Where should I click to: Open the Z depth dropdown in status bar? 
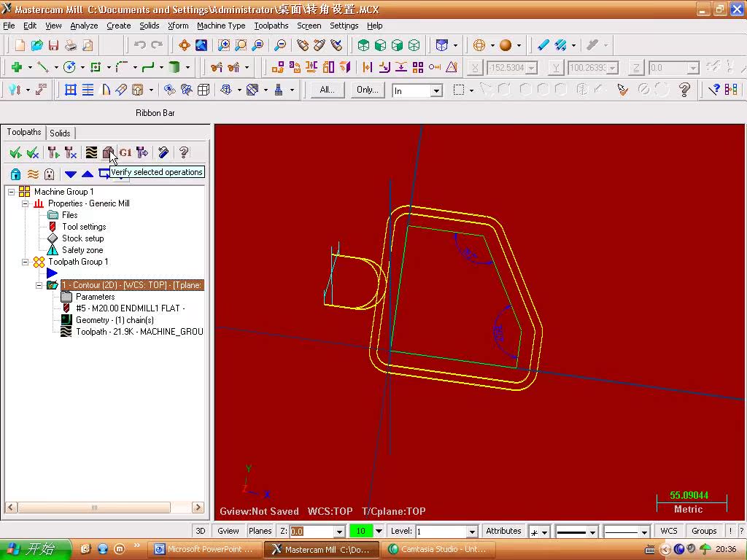point(339,532)
